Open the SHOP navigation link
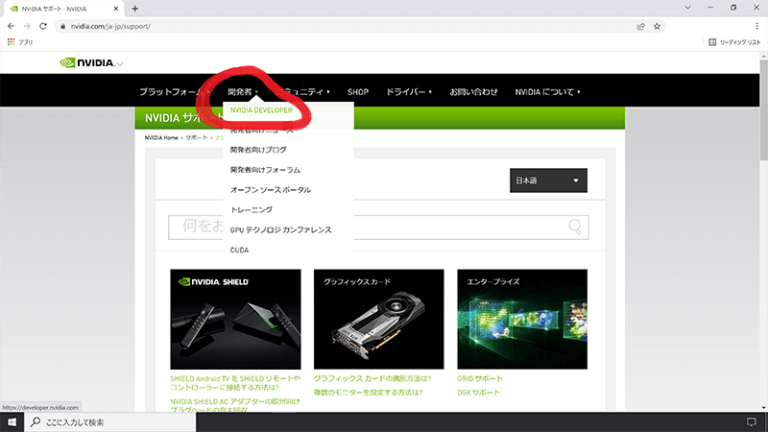This screenshot has width=768, height=432. (x=358, y=92)
